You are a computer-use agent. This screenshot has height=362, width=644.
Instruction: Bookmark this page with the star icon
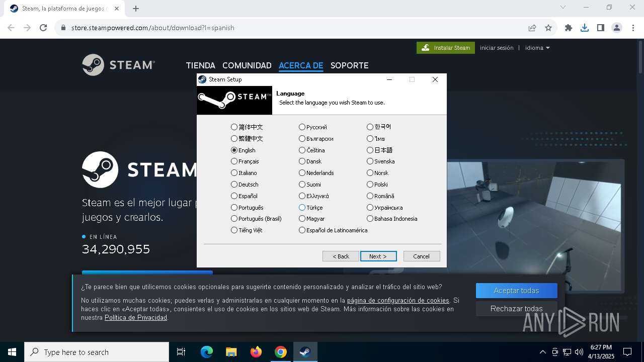coord(548,28)
